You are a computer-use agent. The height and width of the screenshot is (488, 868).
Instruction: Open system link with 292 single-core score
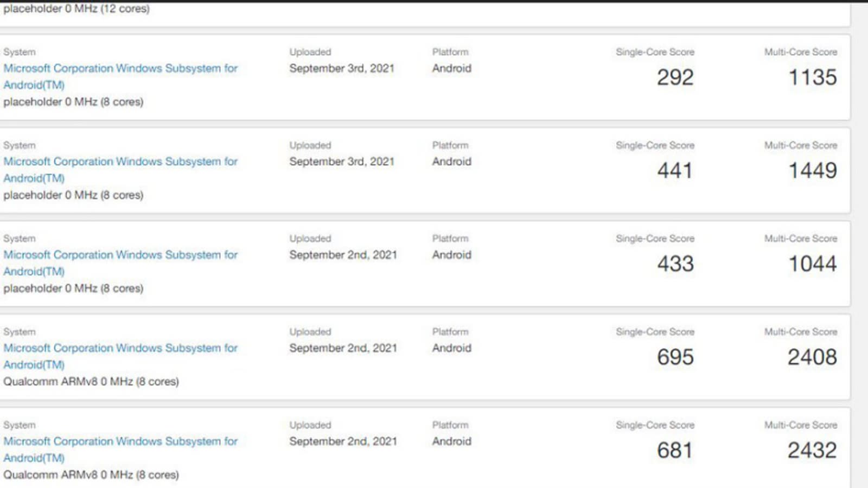(x=120, y=69)
